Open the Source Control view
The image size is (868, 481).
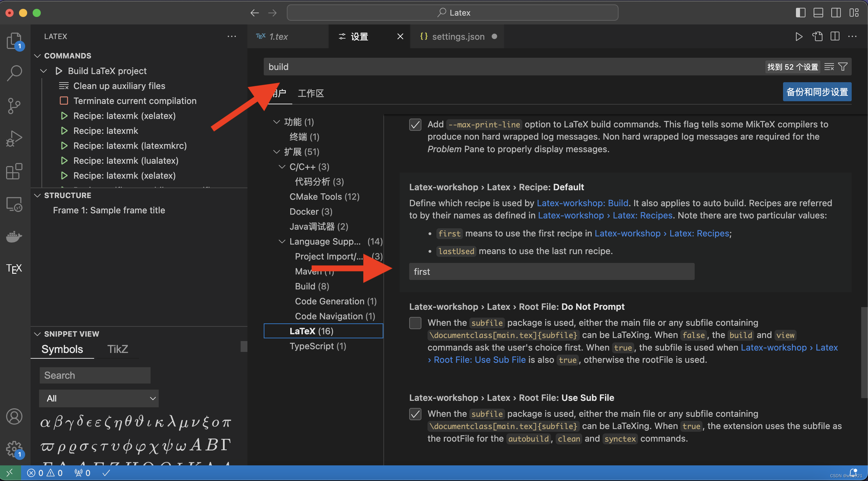pos(14,106)
